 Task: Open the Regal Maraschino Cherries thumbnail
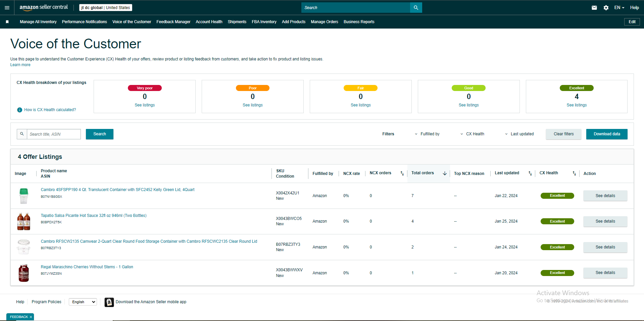[x=23, y=273]
